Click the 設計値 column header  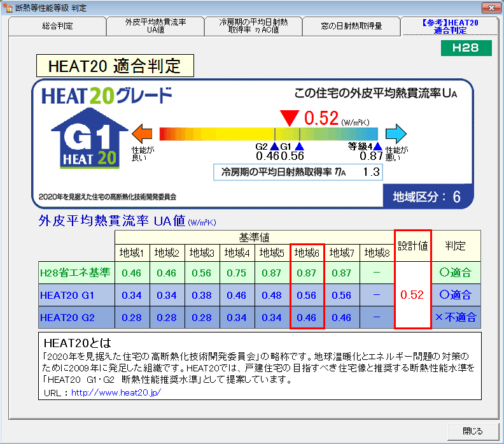tap(413, 246)
